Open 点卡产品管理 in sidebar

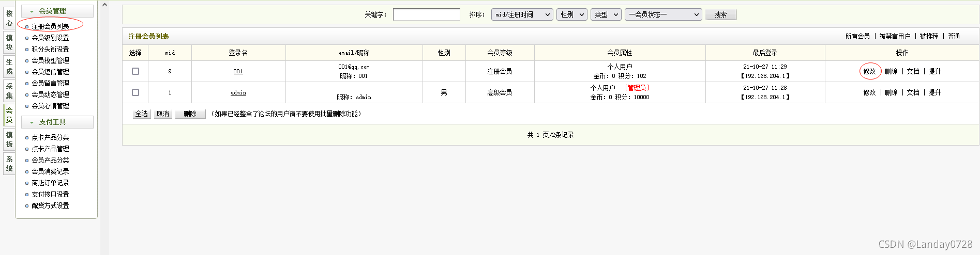50,149
